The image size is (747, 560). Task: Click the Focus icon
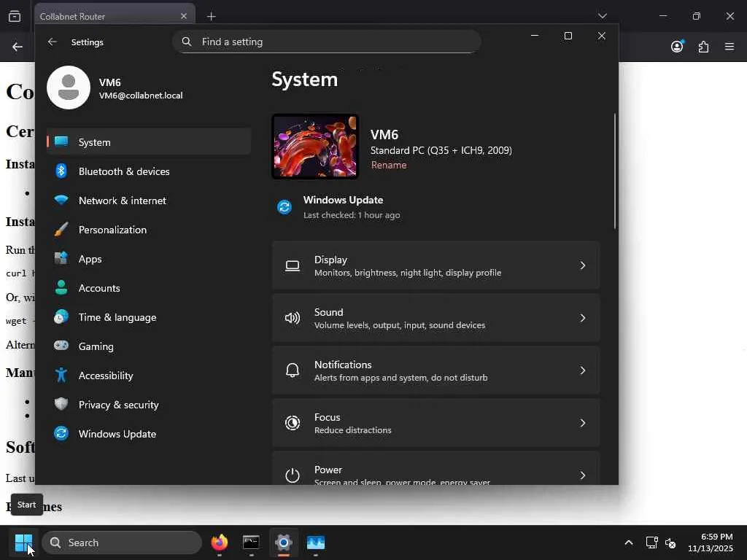[x=293, y=423]
